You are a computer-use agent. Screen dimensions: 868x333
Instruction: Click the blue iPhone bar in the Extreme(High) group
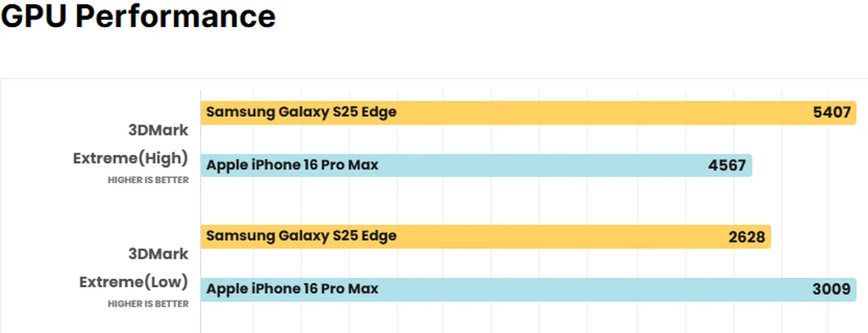click(476, 165)
